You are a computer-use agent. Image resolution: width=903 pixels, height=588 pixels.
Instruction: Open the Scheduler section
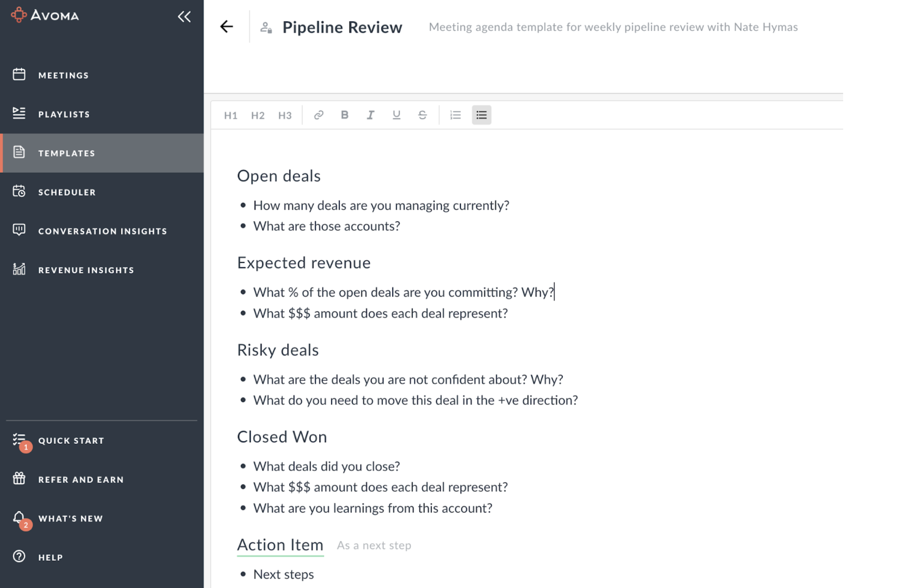pos(67,192)
